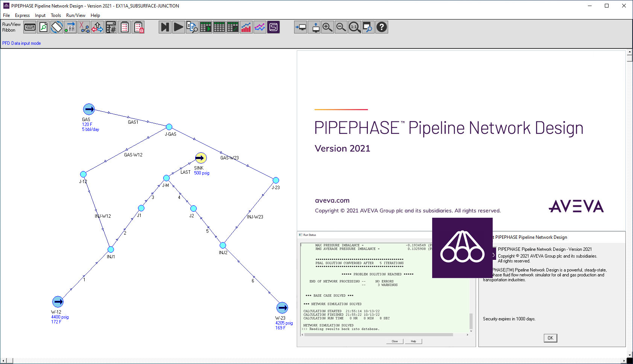The height and width of the screenshot is (364, 633).
Task: Open the Help question mark icon
Action: [x=381, y=27]
